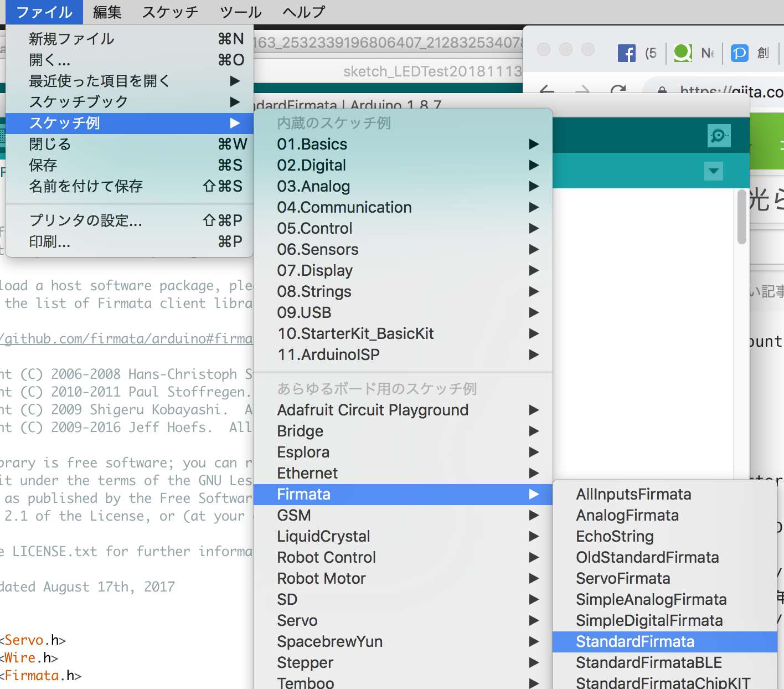The width and height of the screenshot is (784, 689).
Task: Select the StandardFirmata example
Action: coord(635,641)
